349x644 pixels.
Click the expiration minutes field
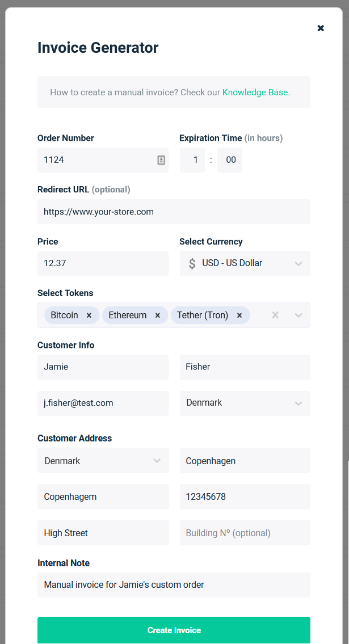tap(230, 160)
